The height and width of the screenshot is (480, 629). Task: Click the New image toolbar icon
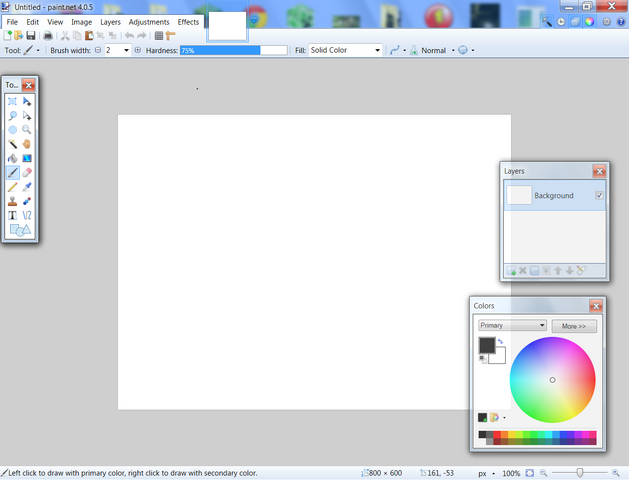tap(7, 36)
